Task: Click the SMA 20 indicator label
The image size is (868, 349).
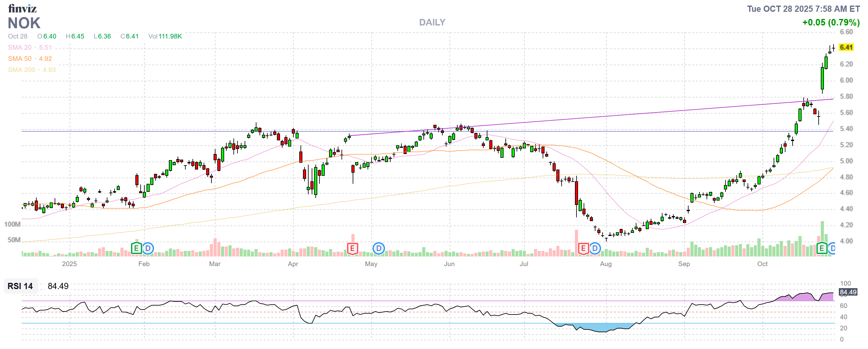Action: pyautogui.click(x=20, y=48)
